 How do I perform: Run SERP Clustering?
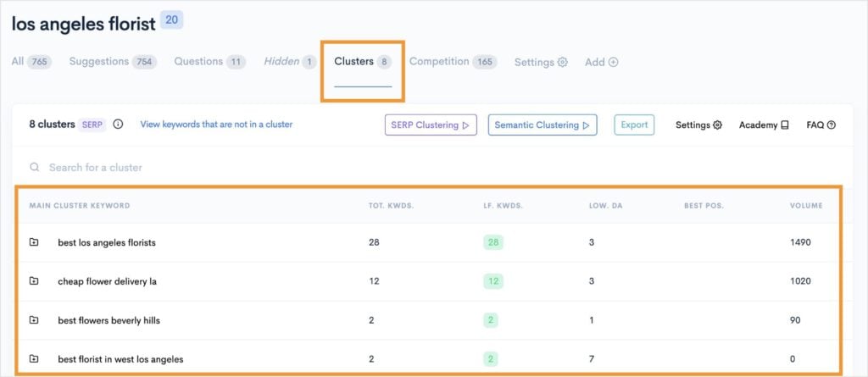pyautogui.click(x=431, y=125)
